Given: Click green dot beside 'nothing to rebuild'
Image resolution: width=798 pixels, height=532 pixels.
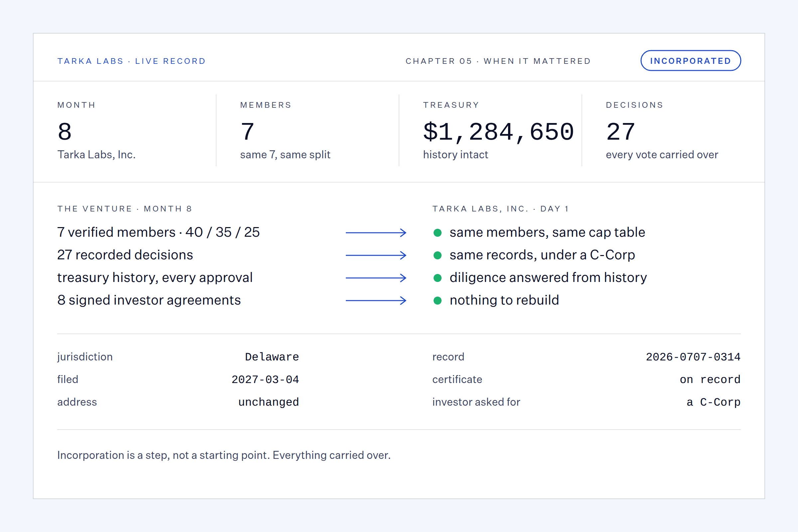Looking at the screenshot, I should point(438,301).
